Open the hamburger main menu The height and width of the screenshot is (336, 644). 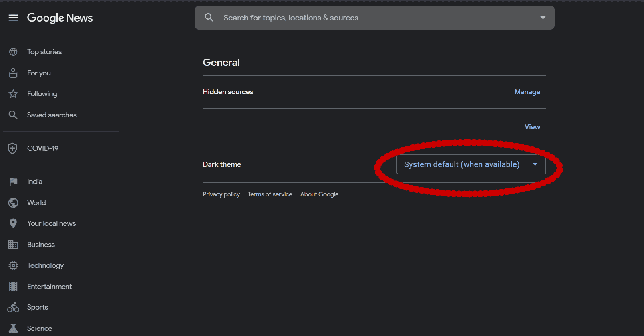[13, 18]
